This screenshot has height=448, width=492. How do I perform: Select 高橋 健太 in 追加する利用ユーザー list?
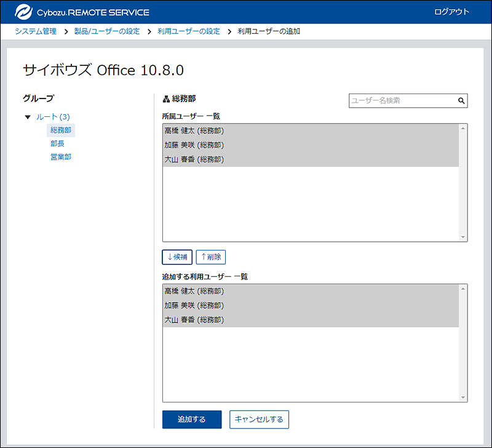(311, 291)
